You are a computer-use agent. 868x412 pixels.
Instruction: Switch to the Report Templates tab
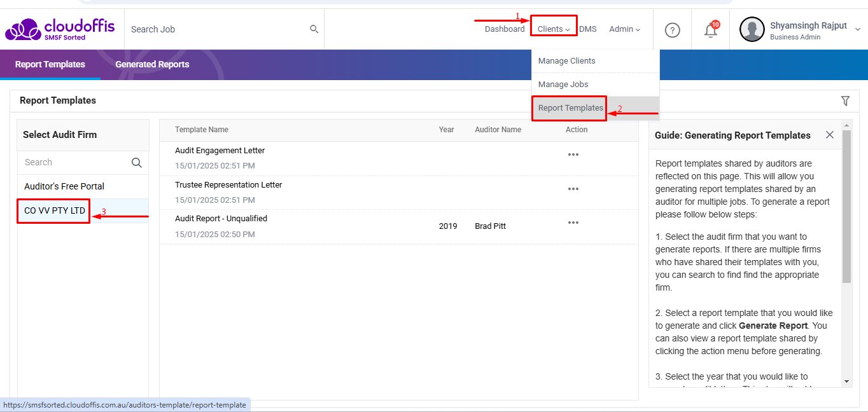[50, 64]
